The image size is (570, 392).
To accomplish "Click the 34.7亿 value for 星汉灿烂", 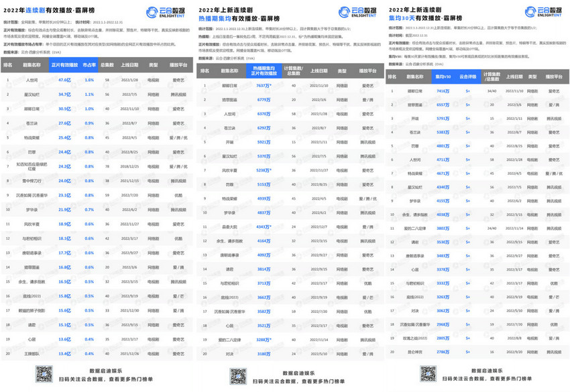I will point(64,94).
